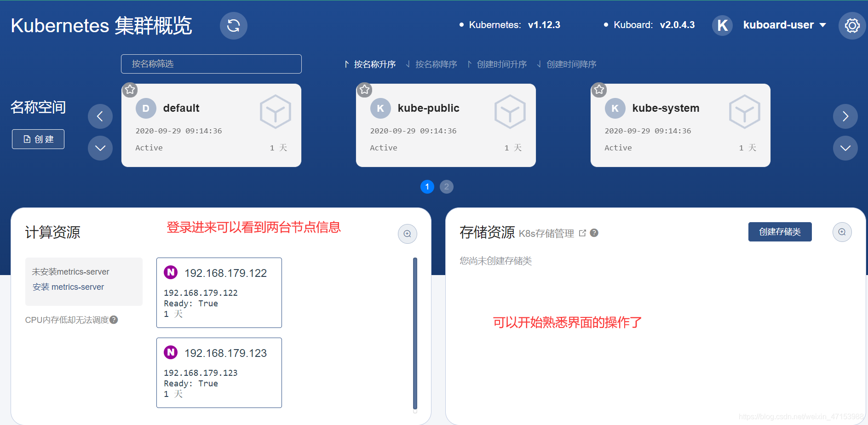Expand namespaces with right down chevron
The height and width of the screenshot is (425, 868).
(x=845, y=148)
